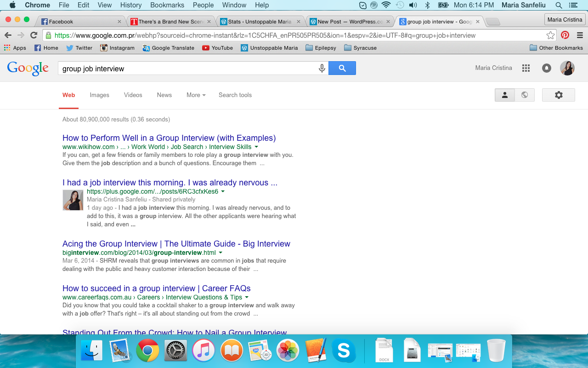Switch to the Images results tab
588x368 pixels.
click(99, 95)
